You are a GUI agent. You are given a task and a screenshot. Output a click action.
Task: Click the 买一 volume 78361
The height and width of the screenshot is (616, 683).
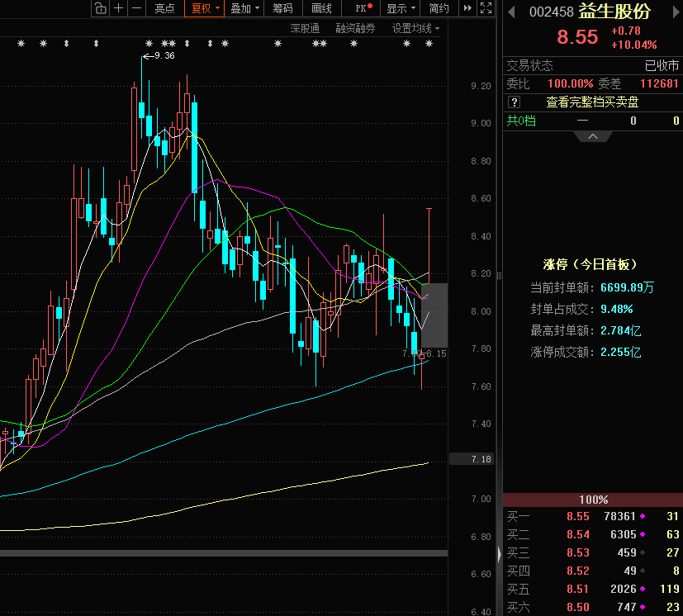pos(620,517)
